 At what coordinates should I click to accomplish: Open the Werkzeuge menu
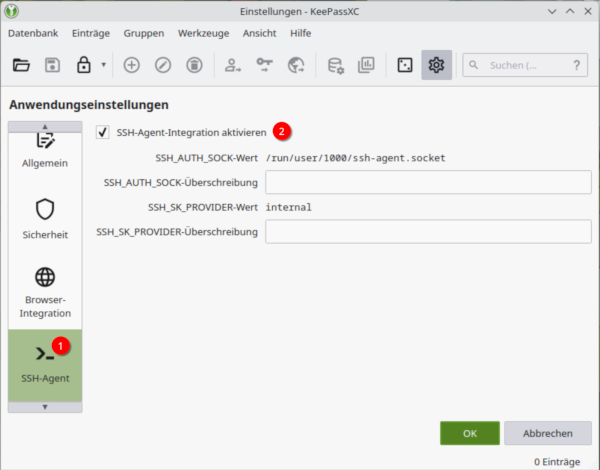(x=203, y=33)
